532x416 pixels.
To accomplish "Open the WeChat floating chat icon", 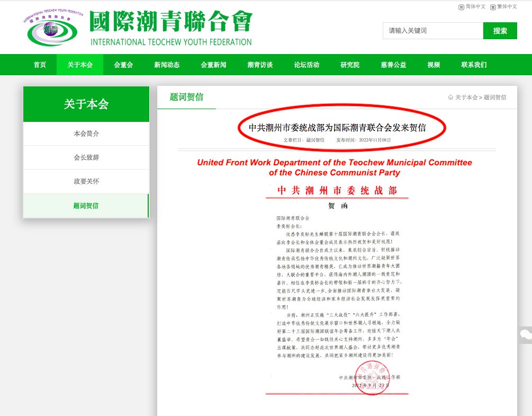I will coord(526,335).
